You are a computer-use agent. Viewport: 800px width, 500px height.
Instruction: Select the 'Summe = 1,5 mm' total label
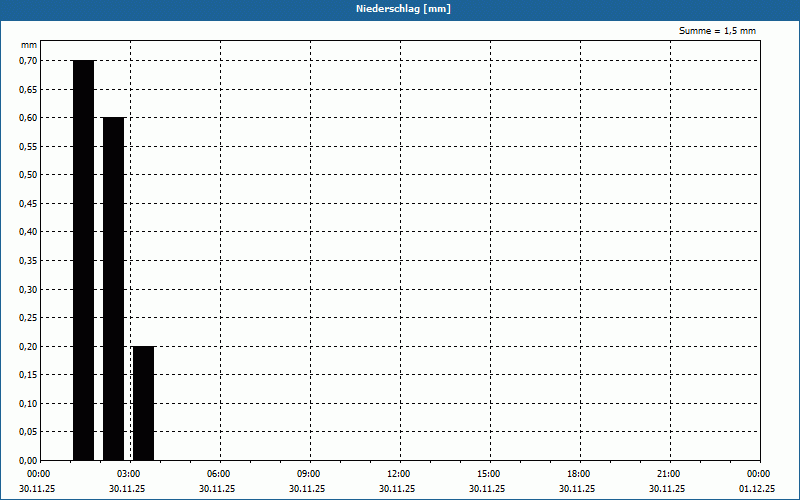pyautogui.click(x=717, y=31)
